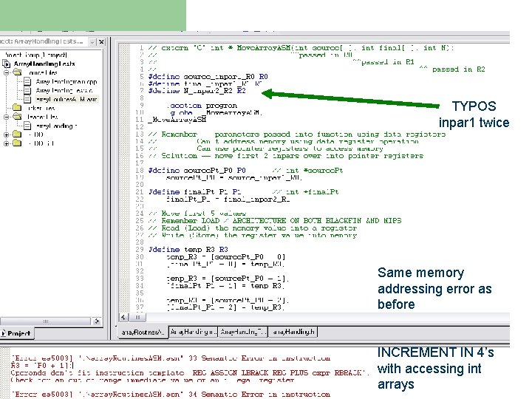Select the Linker Files folder label
532x399 pixels.
[x=41, y=108]
